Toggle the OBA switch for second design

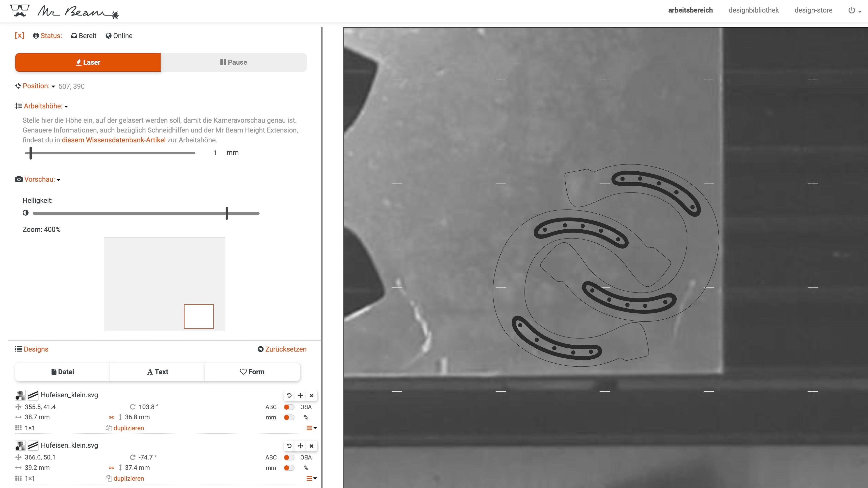coord(289,458)
